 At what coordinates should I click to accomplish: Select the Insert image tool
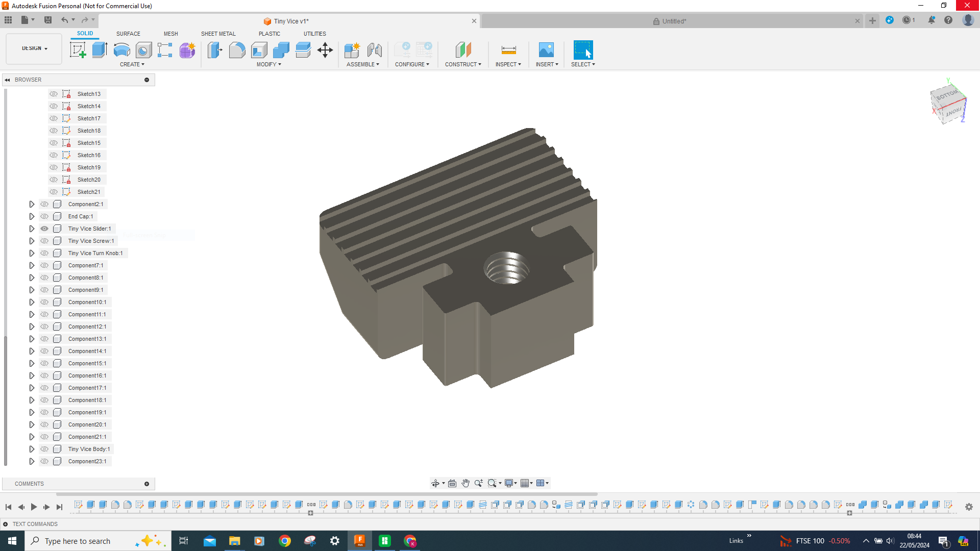pyautogui.click(x=546, y=50)
